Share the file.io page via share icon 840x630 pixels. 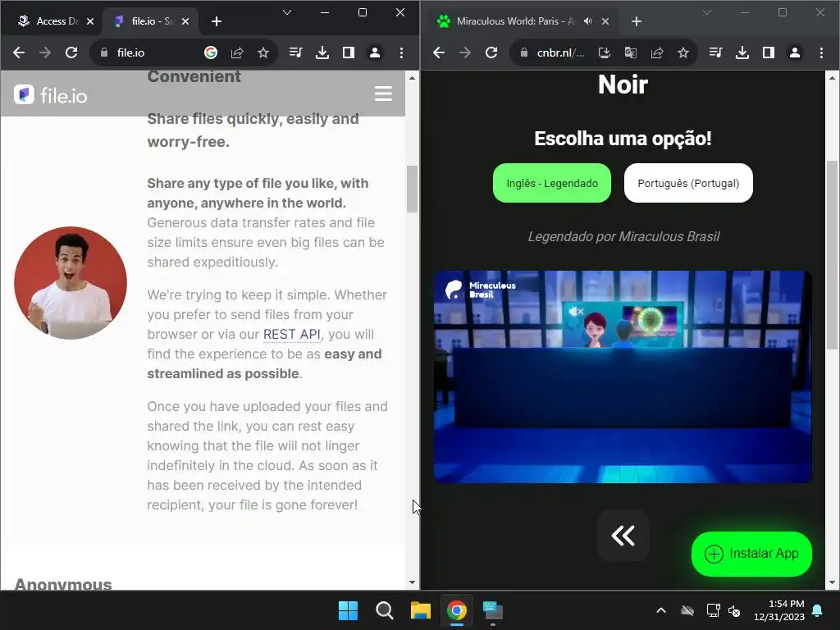coord(237,52)
